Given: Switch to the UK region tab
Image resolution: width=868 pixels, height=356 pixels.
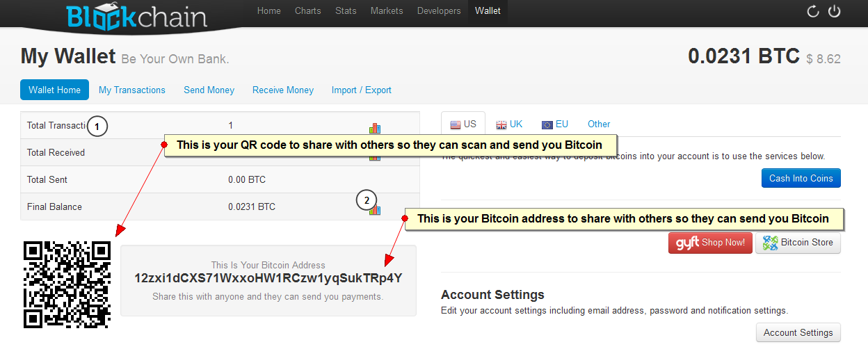Looking at the screenshot, I should (x=509, y=124).
